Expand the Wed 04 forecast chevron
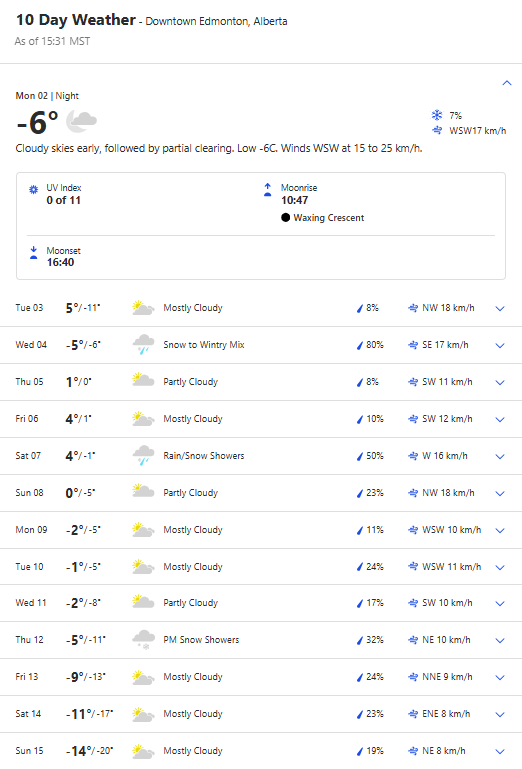Image resolution: width=522 pixels, height=769 pixels. point(500,345)
